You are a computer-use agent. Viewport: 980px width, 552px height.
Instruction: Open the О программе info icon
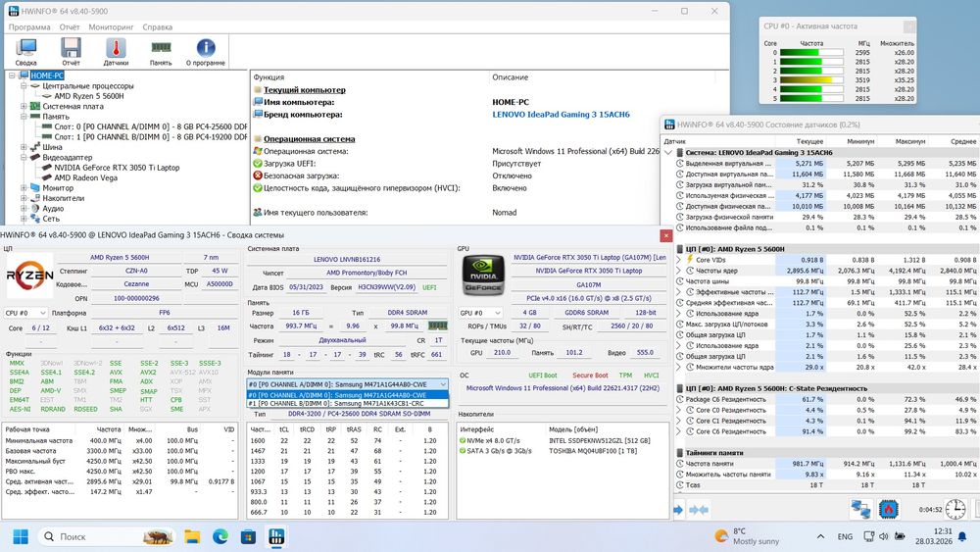click(x=206, y=51)
